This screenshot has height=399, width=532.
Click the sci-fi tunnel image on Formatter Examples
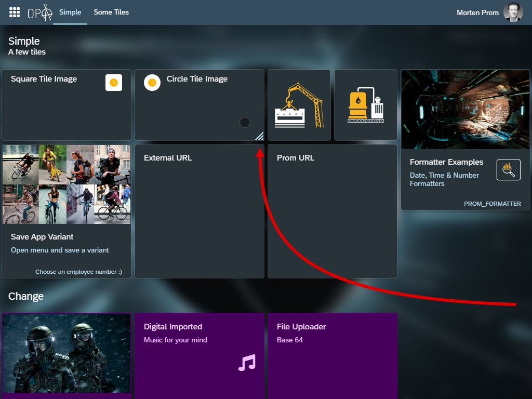[465, 110]
